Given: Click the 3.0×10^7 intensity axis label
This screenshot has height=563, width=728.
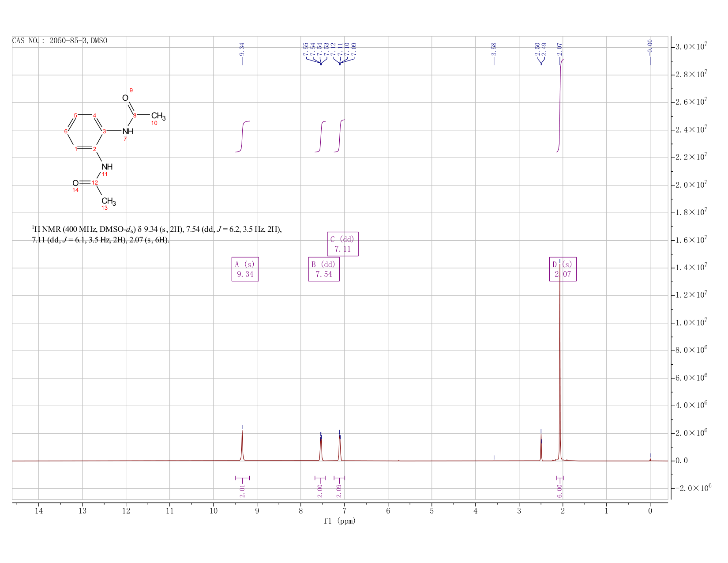Looking at the screenshot, I should [x=691, y=46].
